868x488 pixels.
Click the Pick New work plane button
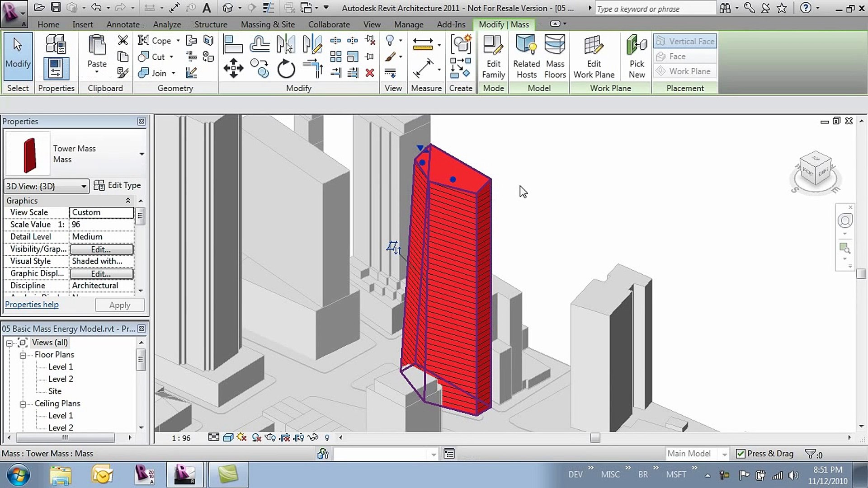click(x=637, y=57)
